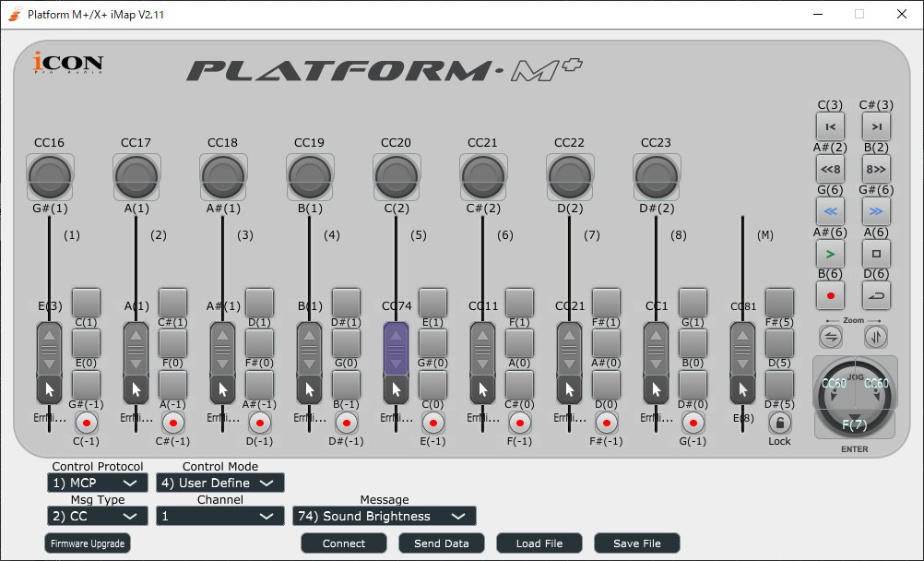The width and height of the screenshot is (924, 561).
Task: Select the CC18 rotary knob
Action: [223, 176]
